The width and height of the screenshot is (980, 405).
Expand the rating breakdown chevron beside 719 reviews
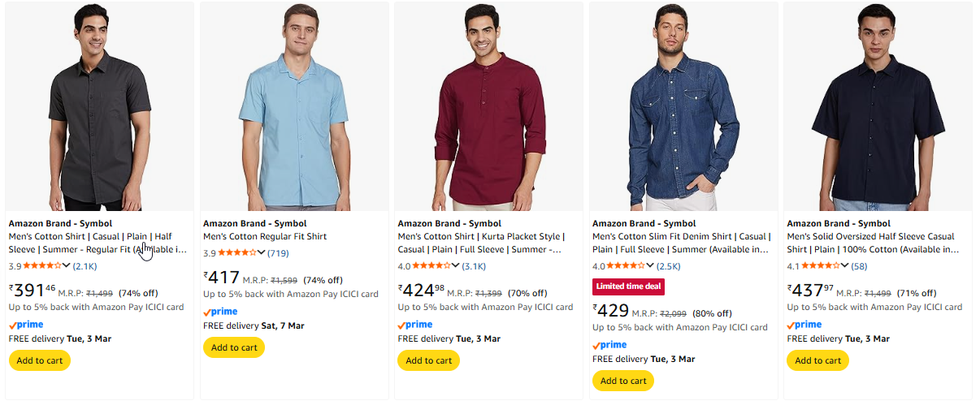click(x=261, y=252)
